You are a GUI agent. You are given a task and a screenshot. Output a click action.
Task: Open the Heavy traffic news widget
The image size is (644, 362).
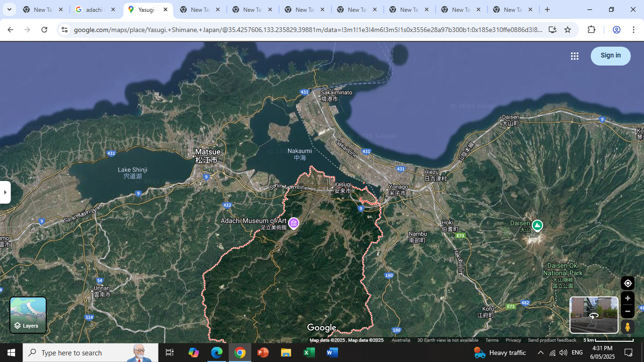[x=500, y=353]
